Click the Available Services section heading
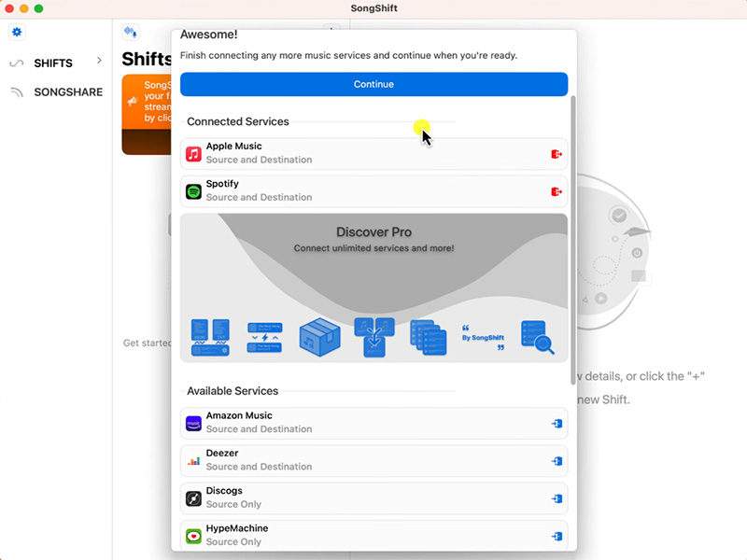The height and width of the screenshot is (560, 747). pos(233,391)
